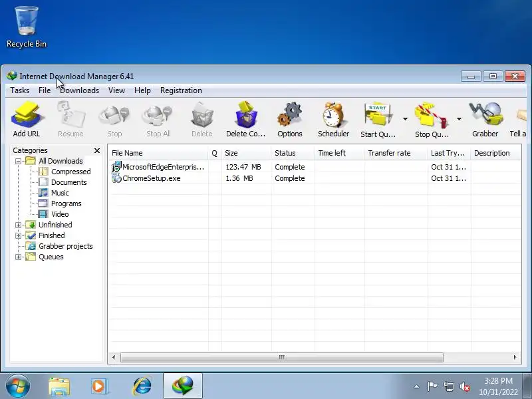Click Complete status of ChromeSetup.exe
532x399 pixels.
click(290, 178)
